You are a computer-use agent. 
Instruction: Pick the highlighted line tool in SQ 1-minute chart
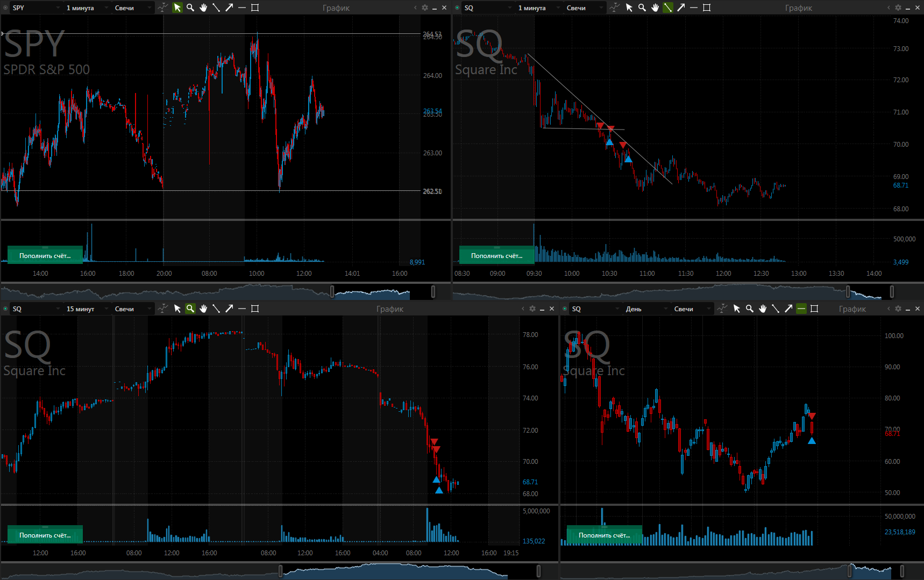point(668,8)
